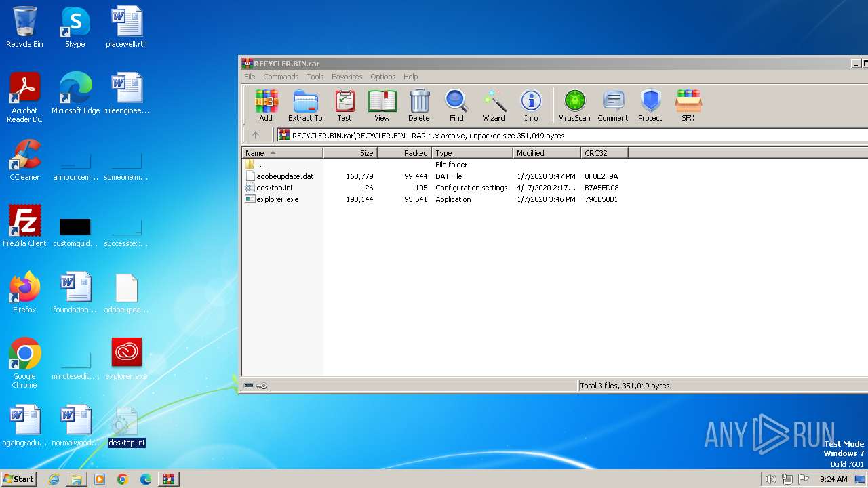Click the Delete trash can icon

pos(419,106)
